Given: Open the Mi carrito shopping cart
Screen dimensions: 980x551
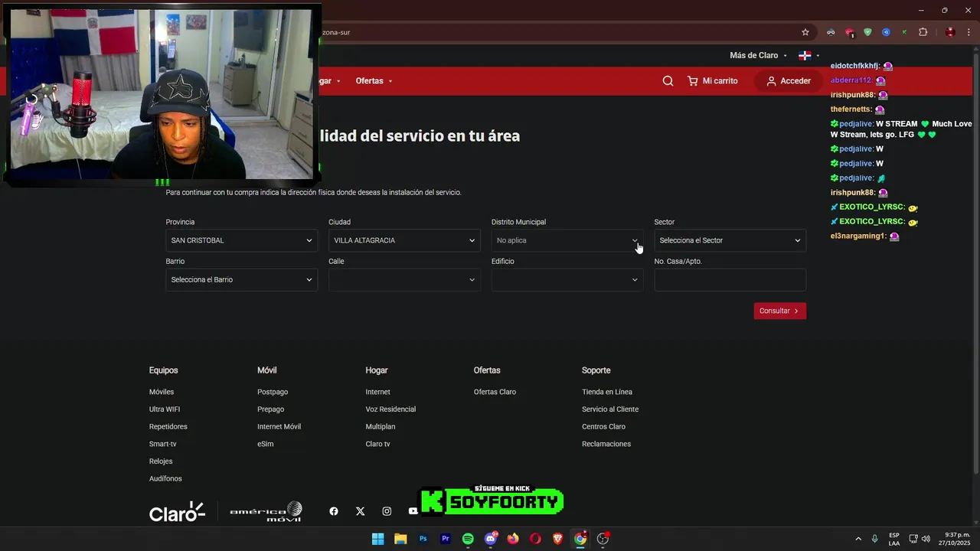Looking at the screenshot, I should point(713,81).
